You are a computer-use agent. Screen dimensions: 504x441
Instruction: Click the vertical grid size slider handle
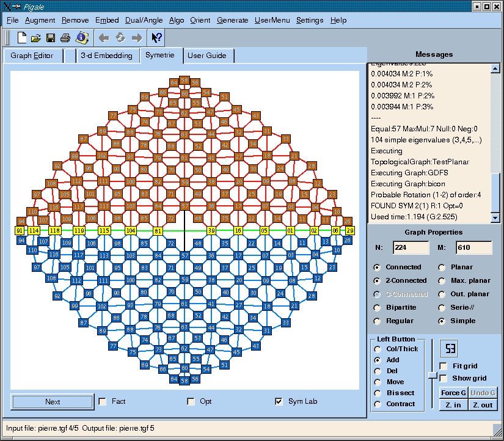[433, 374]
